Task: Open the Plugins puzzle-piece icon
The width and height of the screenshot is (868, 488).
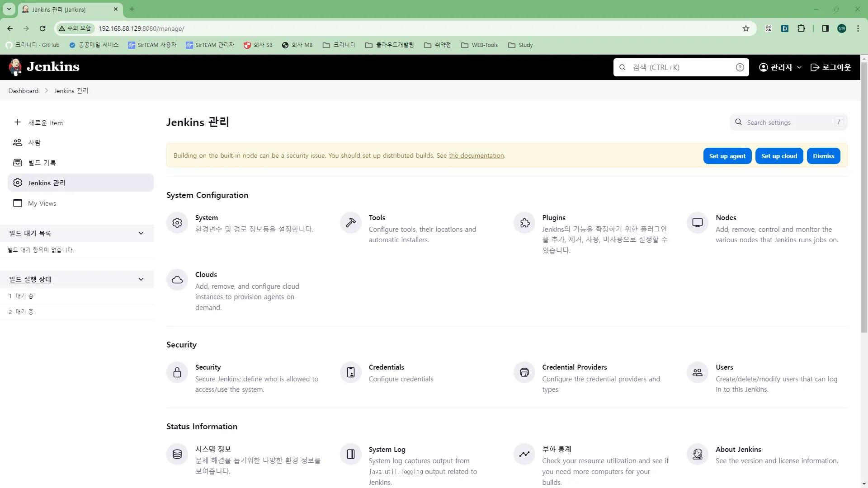Action: point(524,223)
